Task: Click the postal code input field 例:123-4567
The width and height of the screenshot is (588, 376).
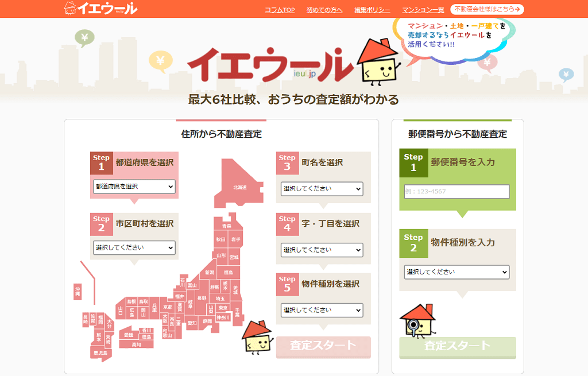Action: 456,191
